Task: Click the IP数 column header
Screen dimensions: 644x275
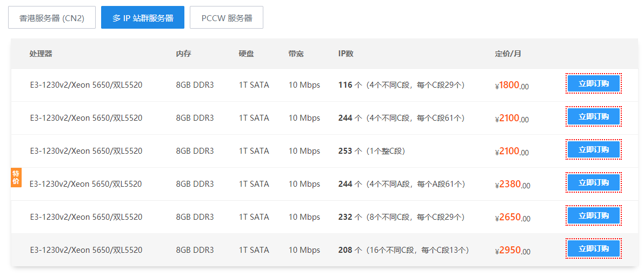Action: 346,54
